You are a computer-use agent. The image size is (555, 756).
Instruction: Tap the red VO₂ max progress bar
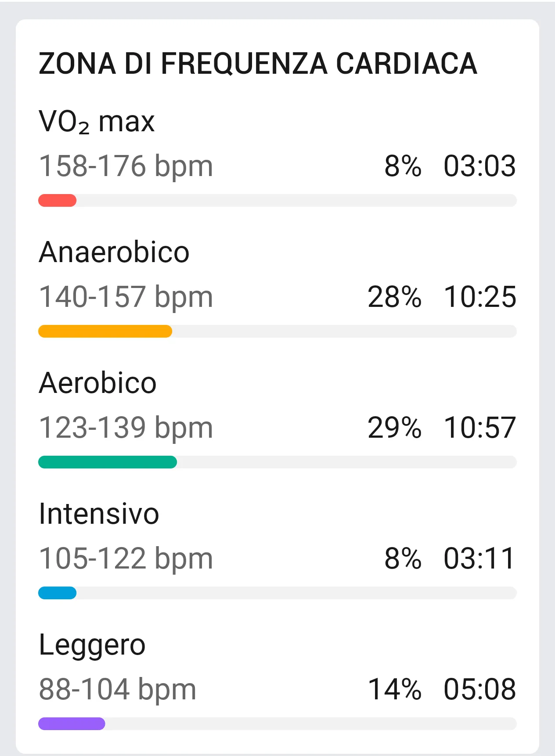click(58, 201)
